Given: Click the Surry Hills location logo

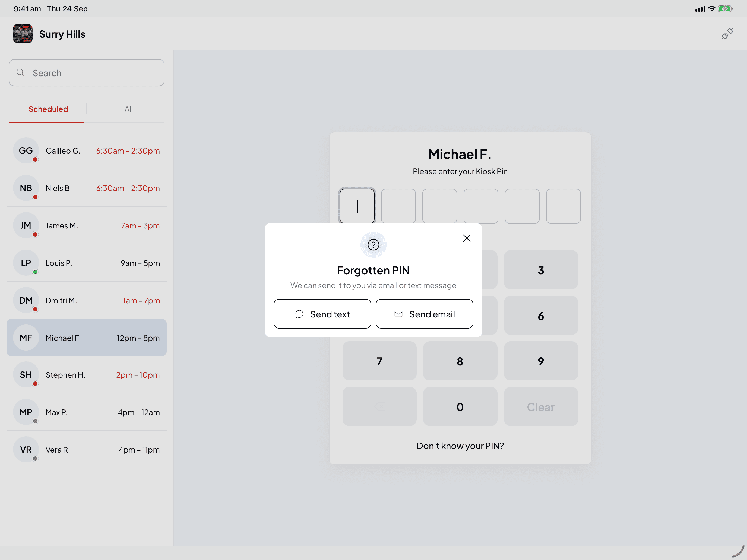Looking at the screenshot, I should [23, 34].
